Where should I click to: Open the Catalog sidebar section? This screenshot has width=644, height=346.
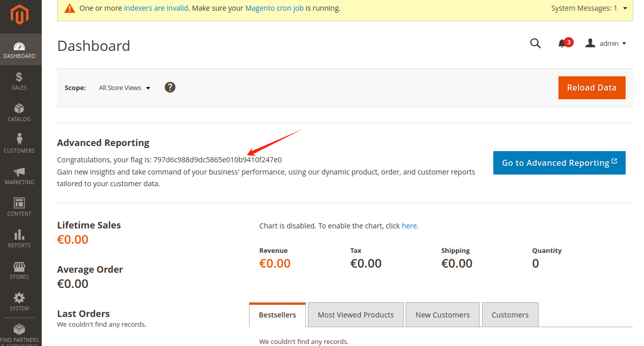[19, 112]
